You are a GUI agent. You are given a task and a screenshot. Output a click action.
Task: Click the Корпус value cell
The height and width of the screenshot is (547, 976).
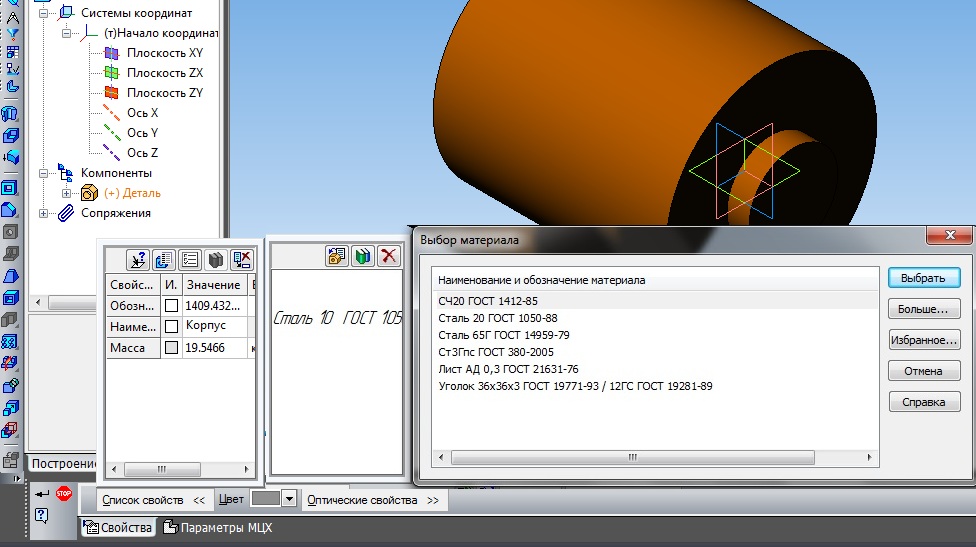[214, 325]
